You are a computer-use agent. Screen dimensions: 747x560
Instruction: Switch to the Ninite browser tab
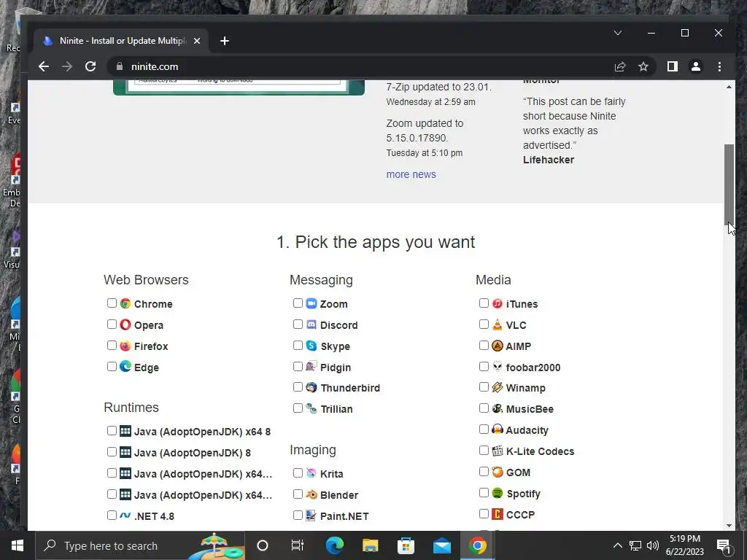click(120, 41)
